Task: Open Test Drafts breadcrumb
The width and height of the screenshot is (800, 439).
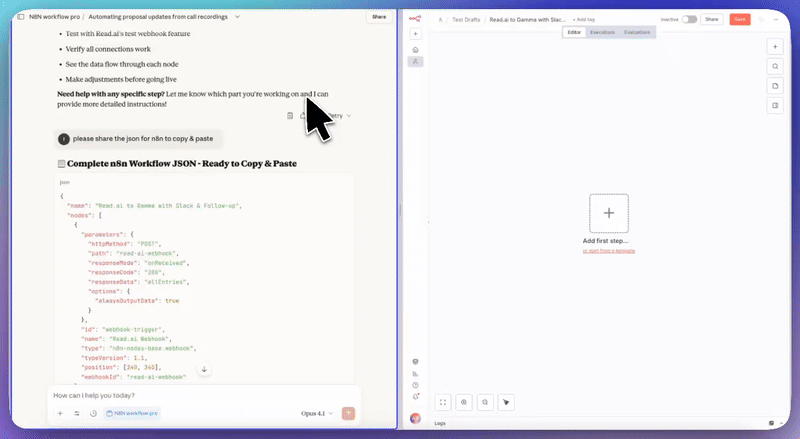Action: (x=466, y=19)
